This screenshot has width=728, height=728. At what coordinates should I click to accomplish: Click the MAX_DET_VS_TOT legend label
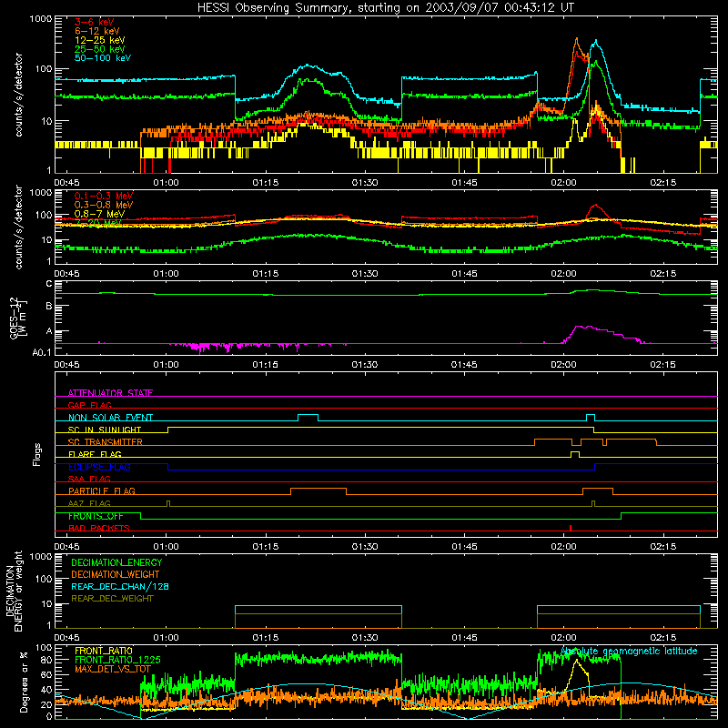[113, 669]
